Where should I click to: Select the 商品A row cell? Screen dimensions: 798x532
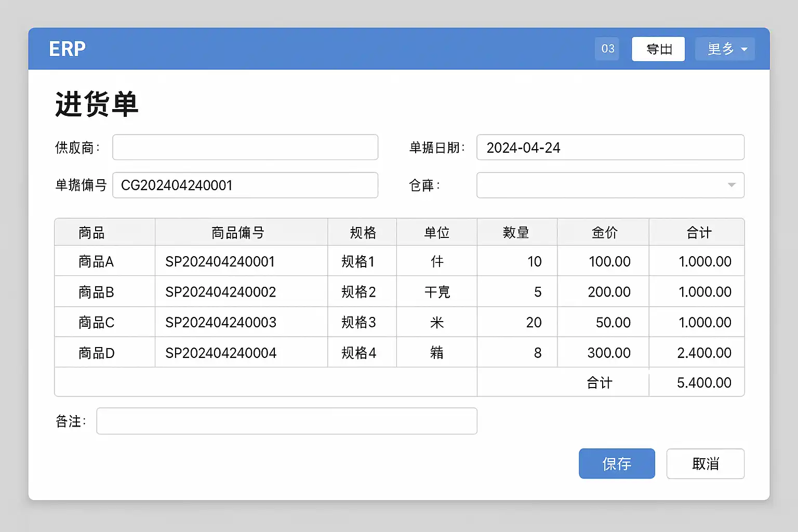(96, 261)
